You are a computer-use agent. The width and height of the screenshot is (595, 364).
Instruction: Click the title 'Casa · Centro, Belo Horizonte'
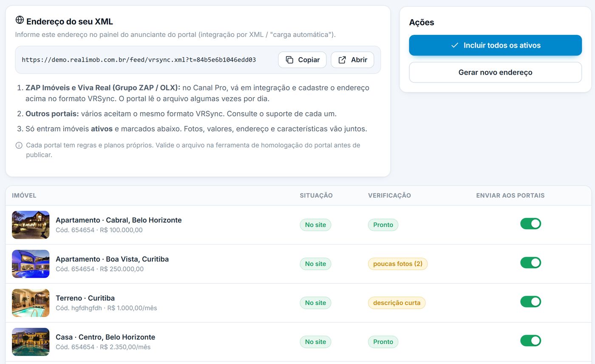(x=105, y=337)
